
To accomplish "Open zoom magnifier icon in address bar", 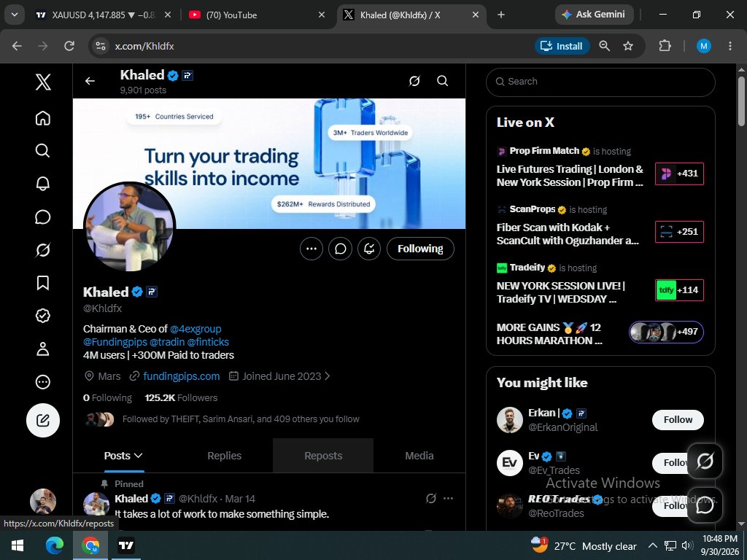I will [605, 46].
